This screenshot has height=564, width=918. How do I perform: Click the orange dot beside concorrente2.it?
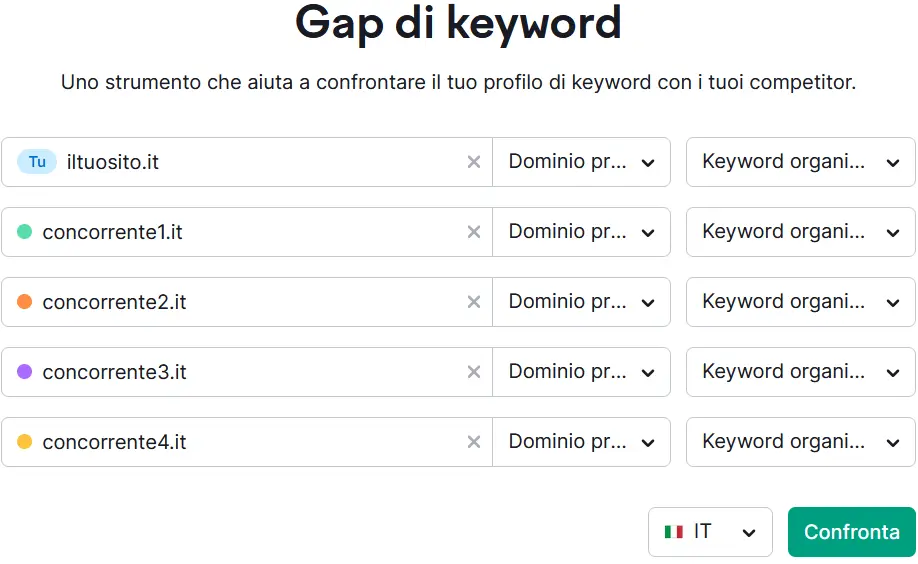tap(25, 302)
